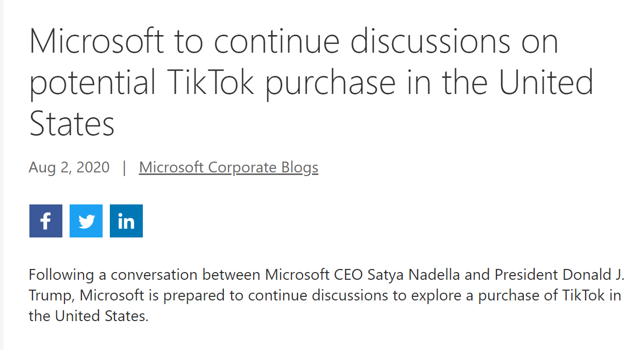Click the word "potential" in the headline
This screenshot has width=644, height=350.
pyautogui.click(x=93, y=83)
